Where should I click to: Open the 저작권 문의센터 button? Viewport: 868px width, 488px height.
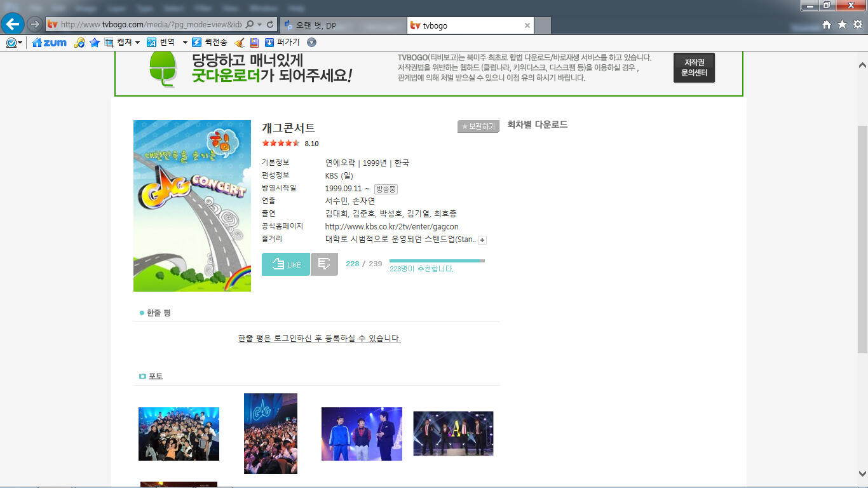[694, 67]
